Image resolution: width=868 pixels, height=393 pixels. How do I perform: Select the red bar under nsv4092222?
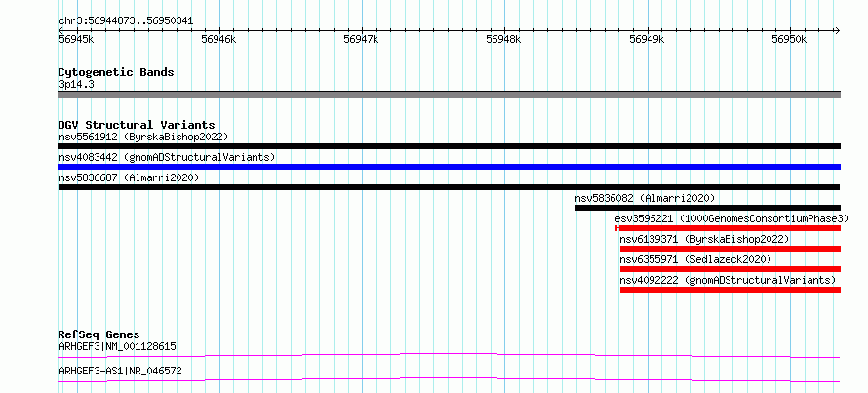coord(730,290)
